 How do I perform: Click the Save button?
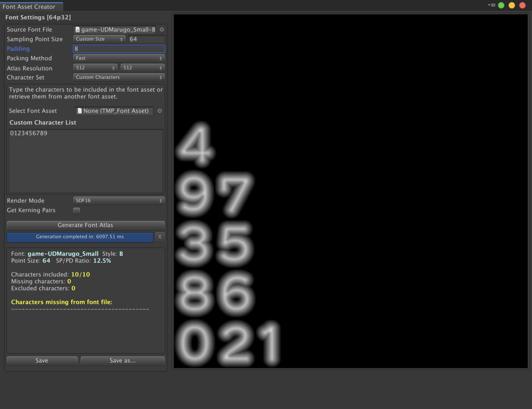click(42, 361)
